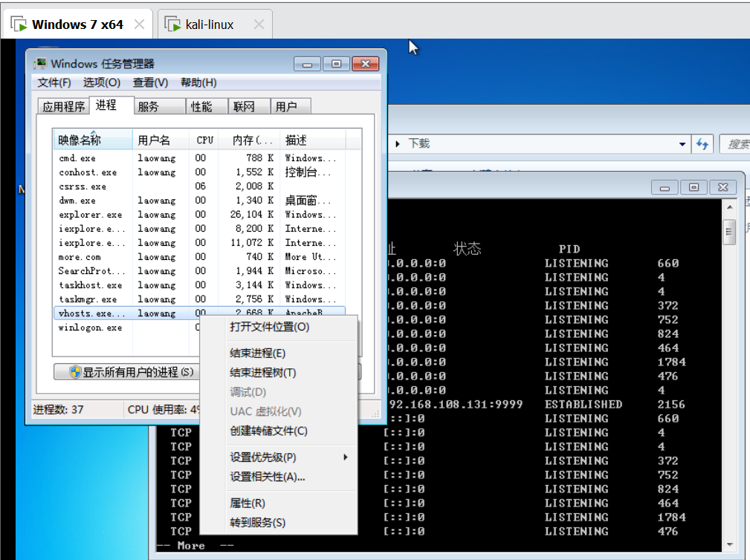This screenshot has width=750, height=560.
Task: Click the 下载 address bar path
Action: [419, 144]
